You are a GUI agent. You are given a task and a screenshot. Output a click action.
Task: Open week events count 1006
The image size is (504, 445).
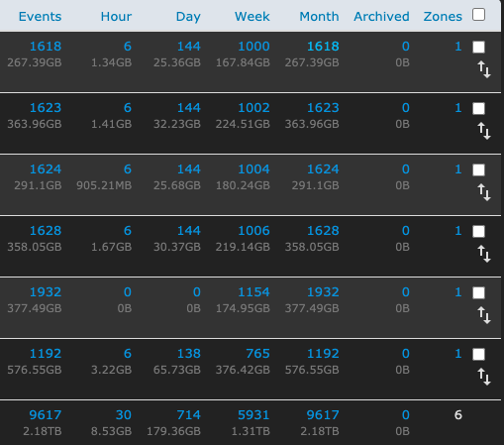pos(253,231)
